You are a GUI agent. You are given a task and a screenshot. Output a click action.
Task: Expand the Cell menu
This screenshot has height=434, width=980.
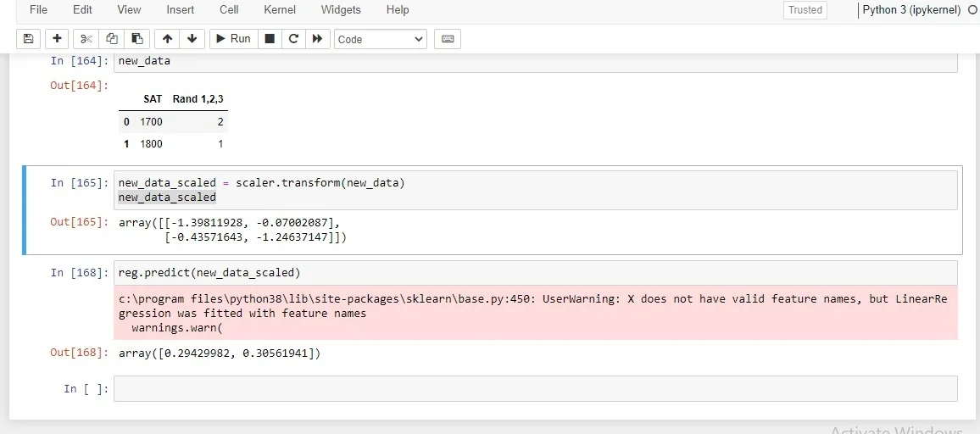click(229, 10)
